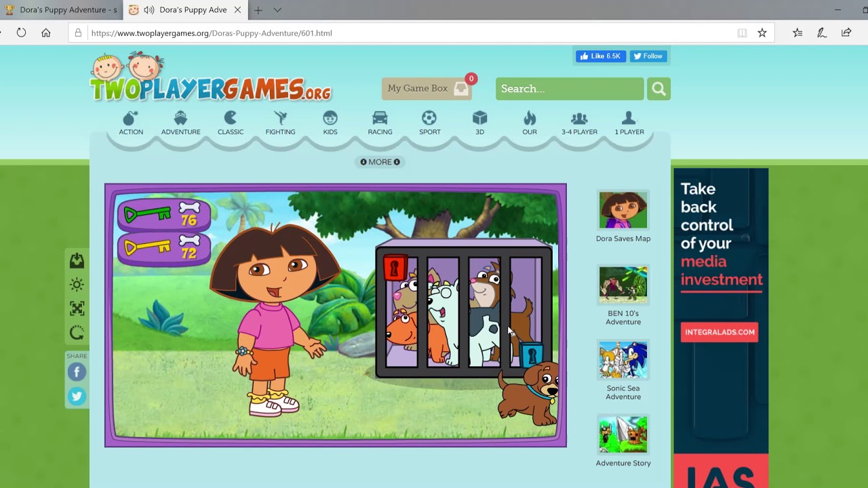Screen dimensions: 868x488
Task: Open the 1 PLAYER games category
Action: (x=629, y=123)
